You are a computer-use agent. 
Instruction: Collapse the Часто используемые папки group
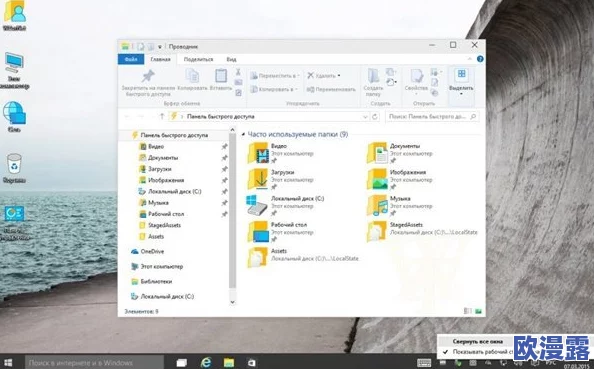point(243,134)
